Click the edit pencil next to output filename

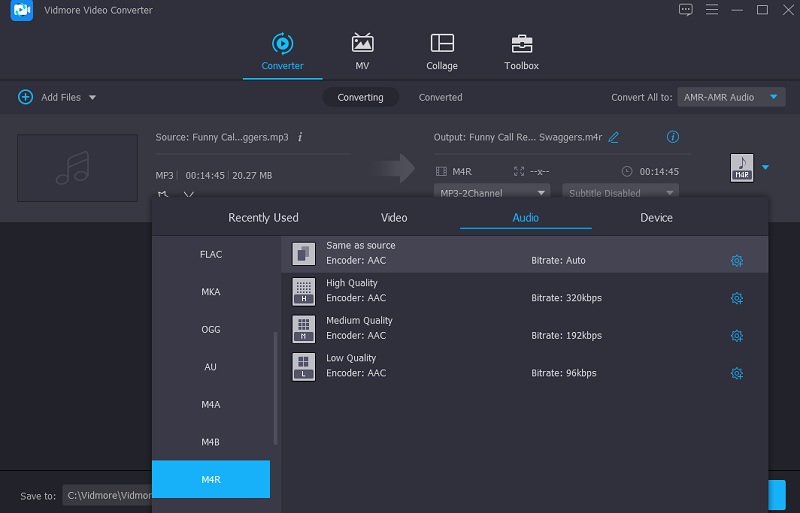click(614, 137)
